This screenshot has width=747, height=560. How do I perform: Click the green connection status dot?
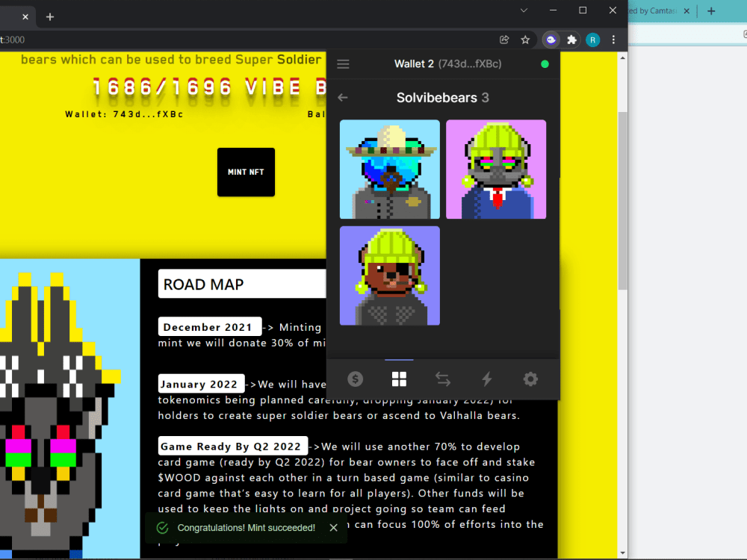click(x=545, y=64)
